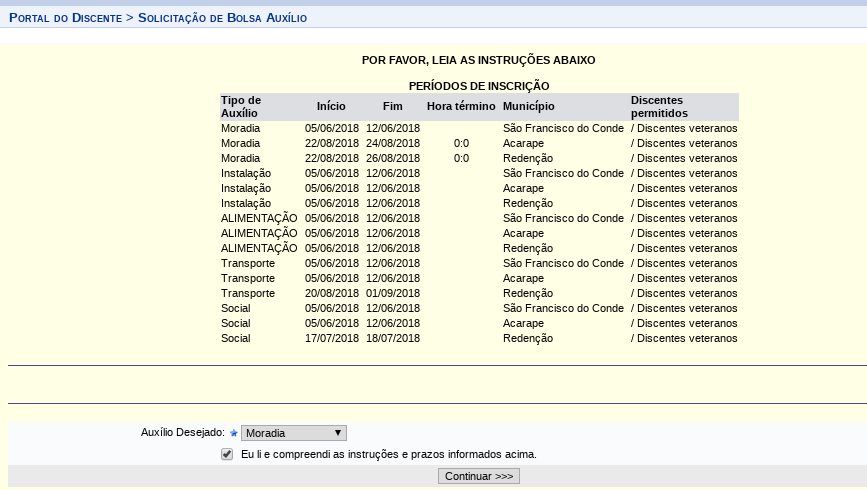Select end date 24/08/2018 in Moradia row

point(393,143)
